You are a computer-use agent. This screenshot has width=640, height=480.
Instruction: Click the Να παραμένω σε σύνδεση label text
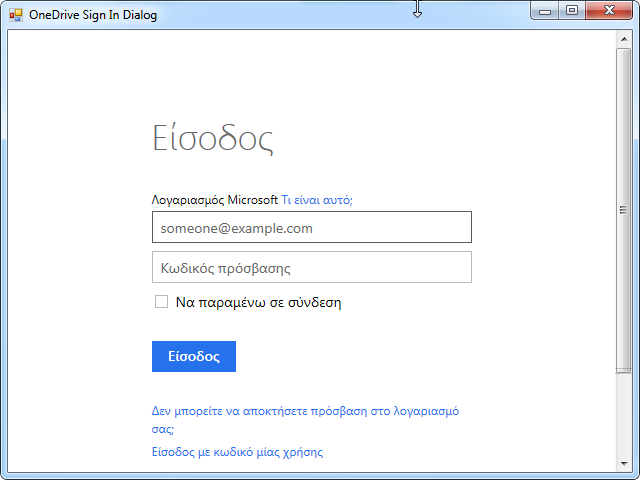(258, 302)
